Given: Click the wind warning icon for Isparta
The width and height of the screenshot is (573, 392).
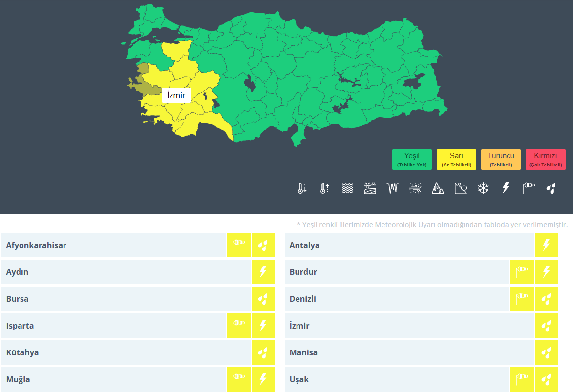Looking at the screenshot, I should pos(238,326).
